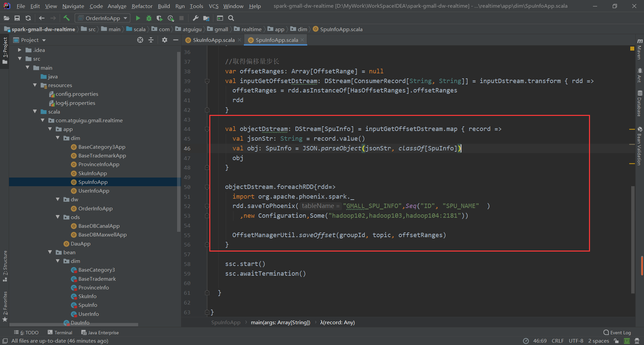Open the Refactor menu
Viewport: 644px width, 345px height.
[x=142, y=6]
